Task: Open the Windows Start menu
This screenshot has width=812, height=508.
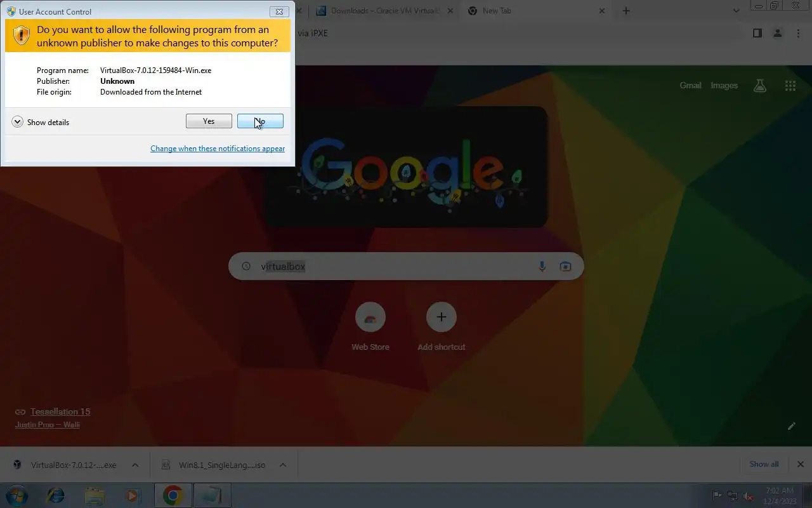Action: 16,495
